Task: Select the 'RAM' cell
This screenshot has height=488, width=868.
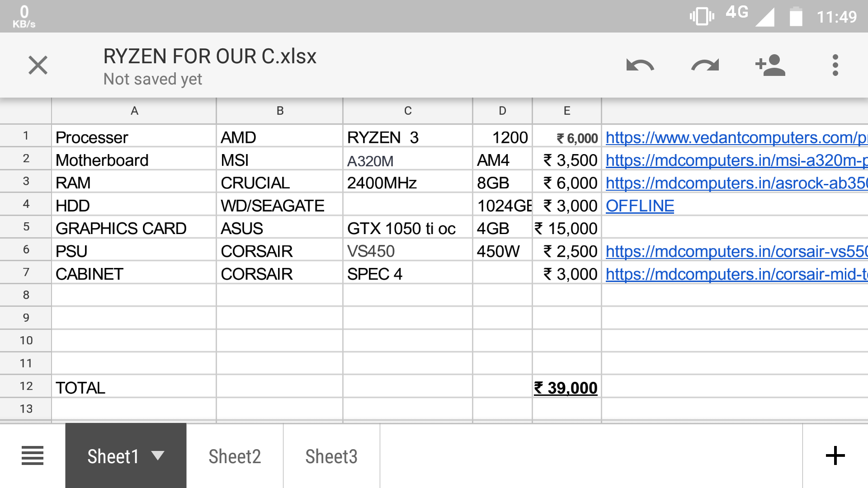Action: click(x=134, y=181)
